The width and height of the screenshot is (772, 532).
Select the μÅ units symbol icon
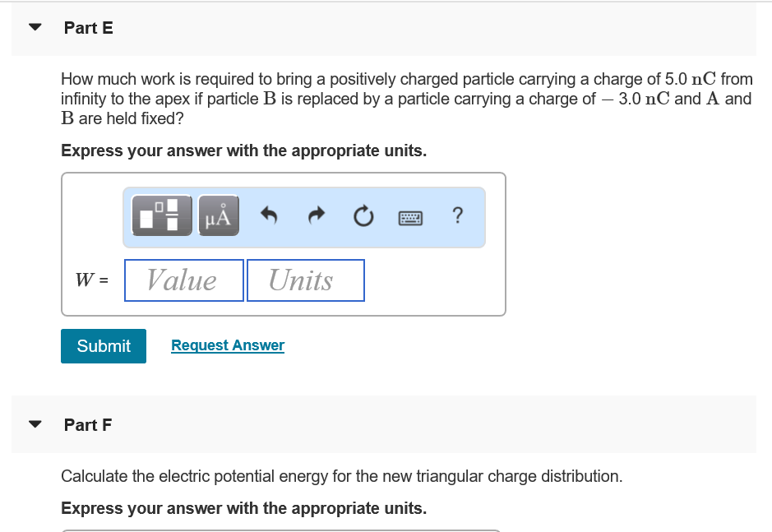pyautogui.click(x=217, y=215)
